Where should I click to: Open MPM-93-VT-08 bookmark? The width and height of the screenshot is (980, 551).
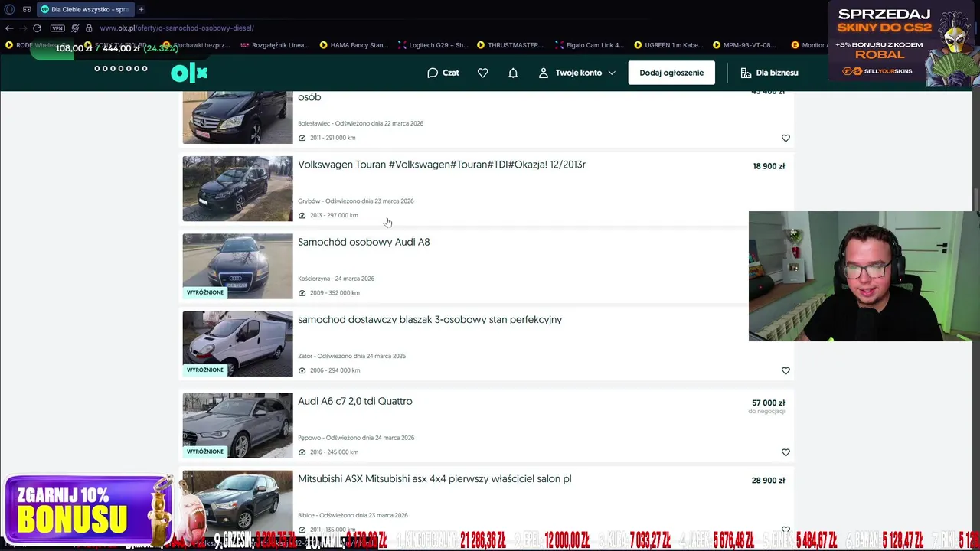(x=744, y=45)
